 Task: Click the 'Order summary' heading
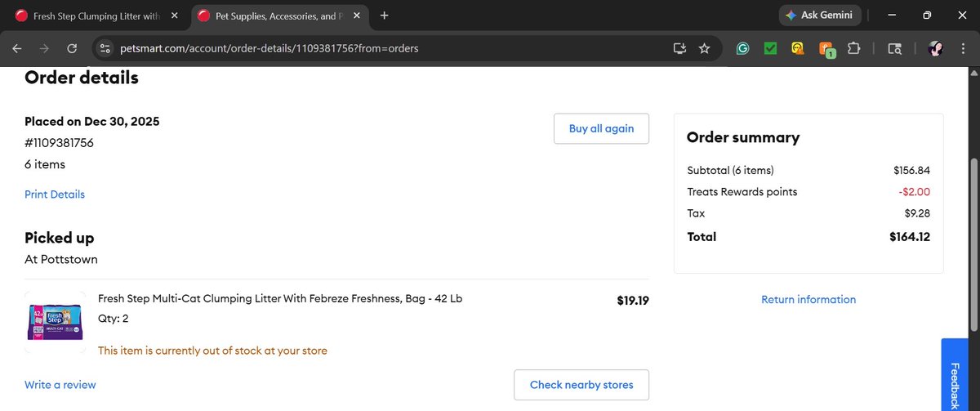(743, 137)
